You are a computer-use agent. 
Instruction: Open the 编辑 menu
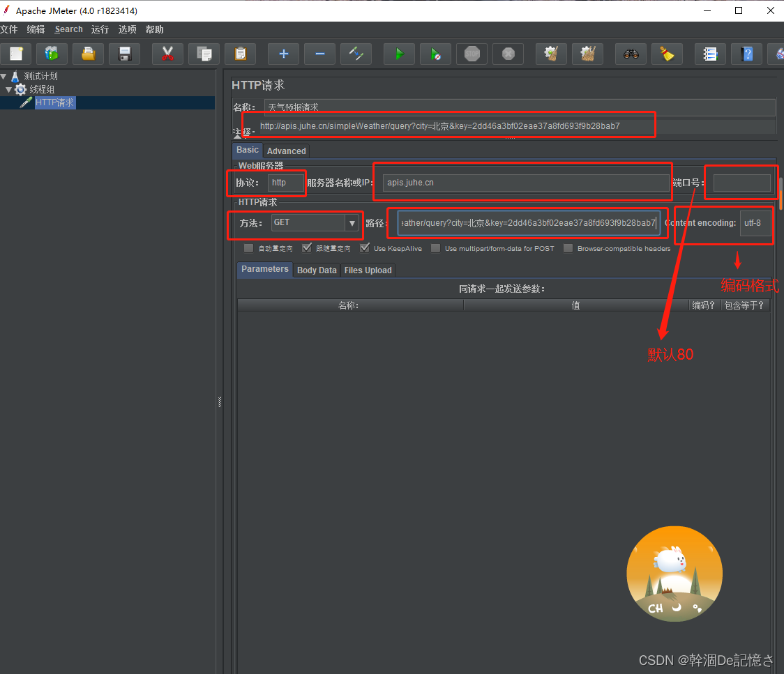pos(36,29)
